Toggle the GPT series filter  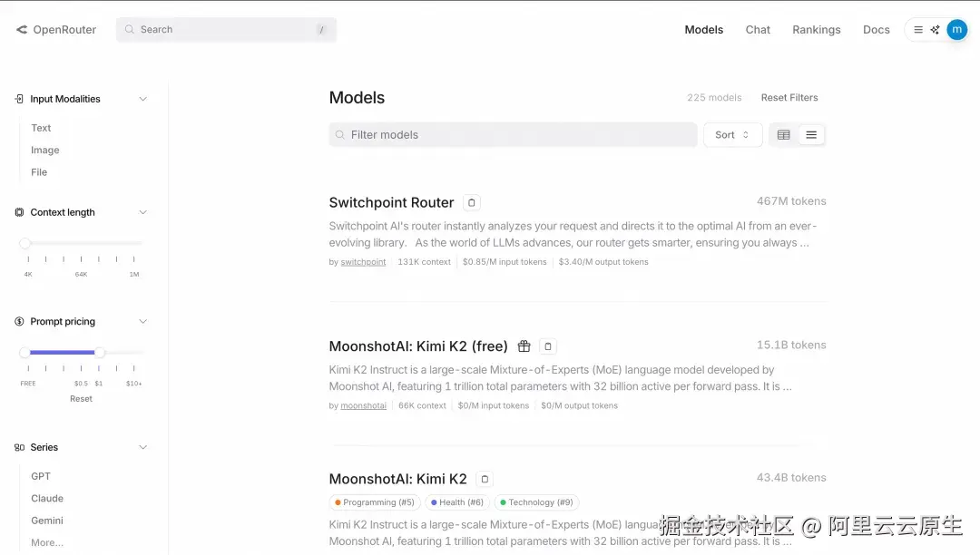tap(41, 476)
